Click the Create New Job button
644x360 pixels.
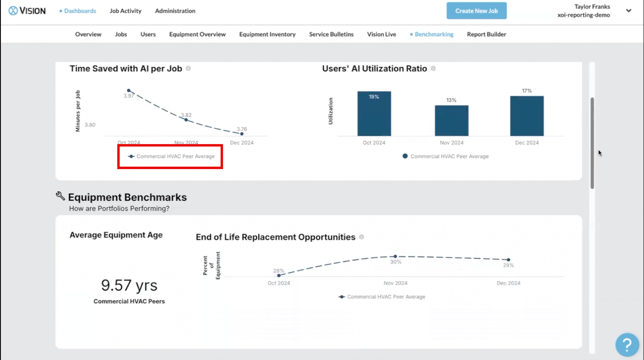[476, 11]
